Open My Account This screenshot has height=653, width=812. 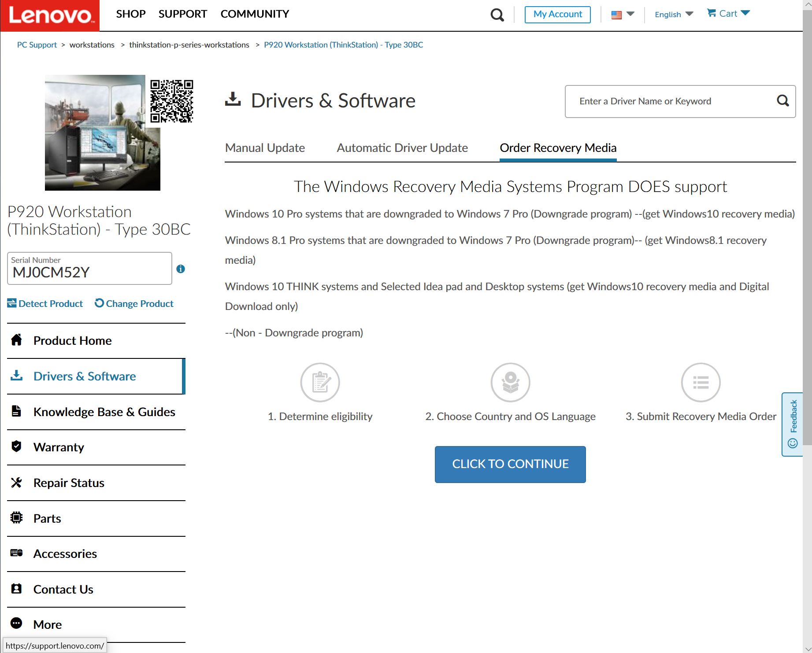coord(557,15)
